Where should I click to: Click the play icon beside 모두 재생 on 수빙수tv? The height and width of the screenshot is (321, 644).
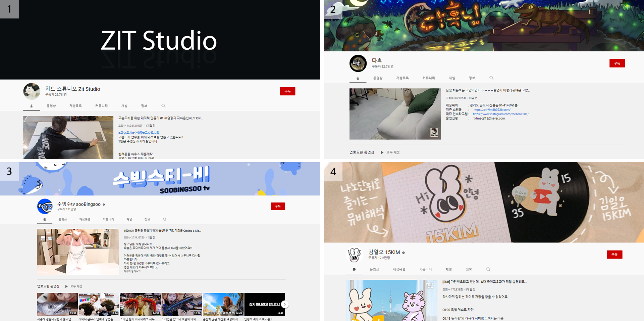(66, 286)
